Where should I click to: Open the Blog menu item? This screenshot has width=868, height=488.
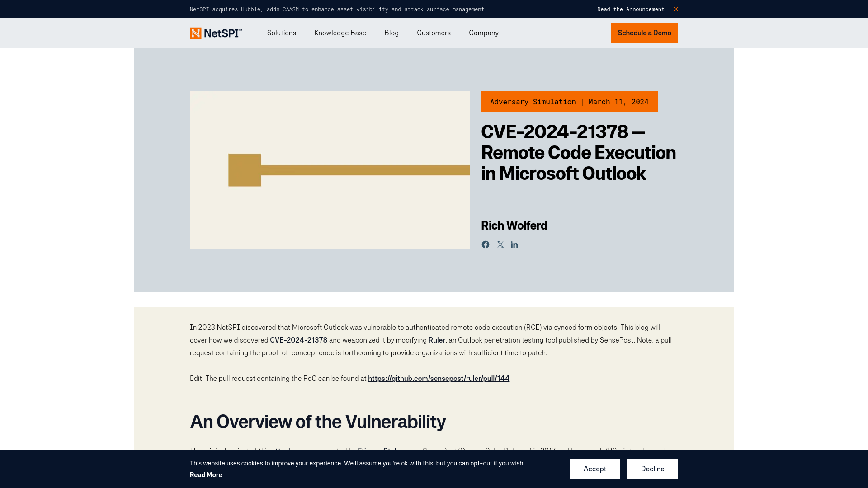click(x=392, y=33)
